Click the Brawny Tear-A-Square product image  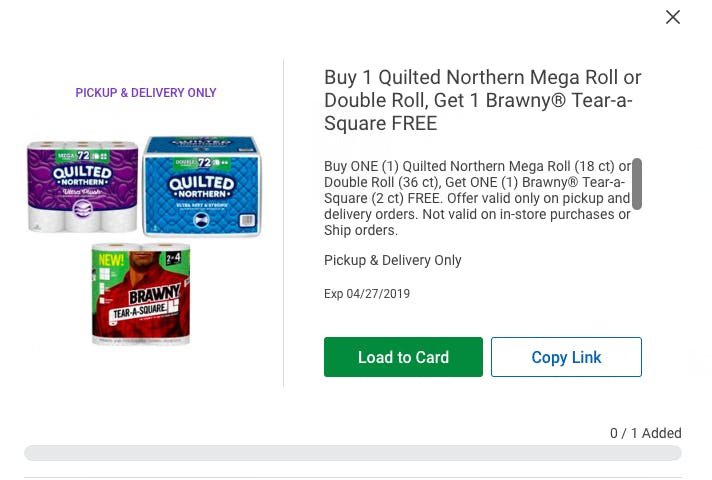point(141,295)
